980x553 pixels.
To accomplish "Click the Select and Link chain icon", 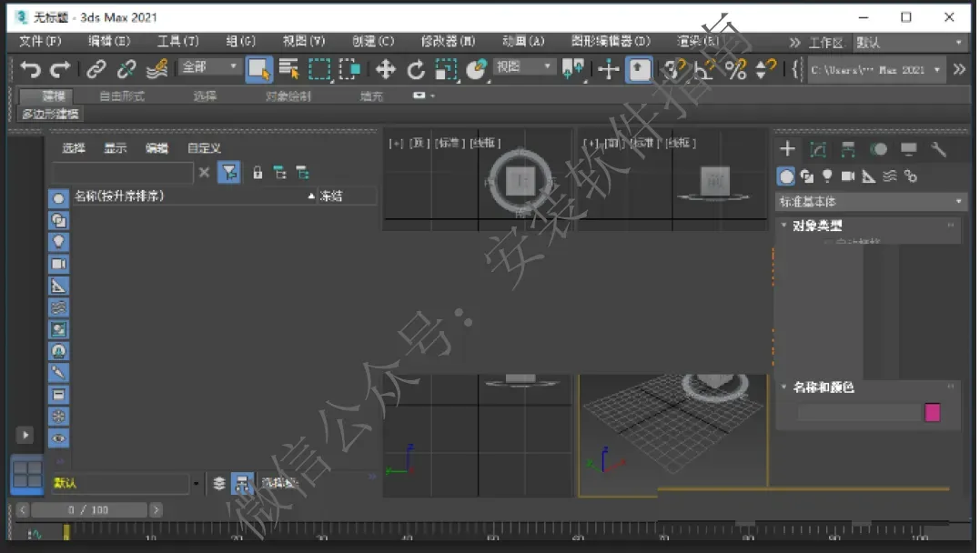I will tap(96, 69).
